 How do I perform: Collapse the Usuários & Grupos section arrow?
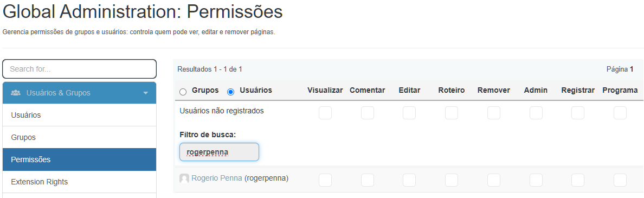pyautogui.click(x=145, y=93)
